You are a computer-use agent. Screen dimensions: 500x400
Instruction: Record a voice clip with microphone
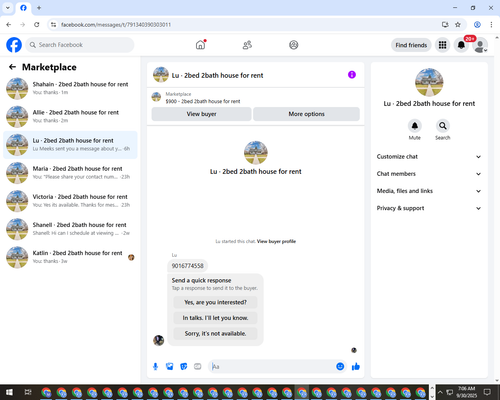[x=155, y=367]
